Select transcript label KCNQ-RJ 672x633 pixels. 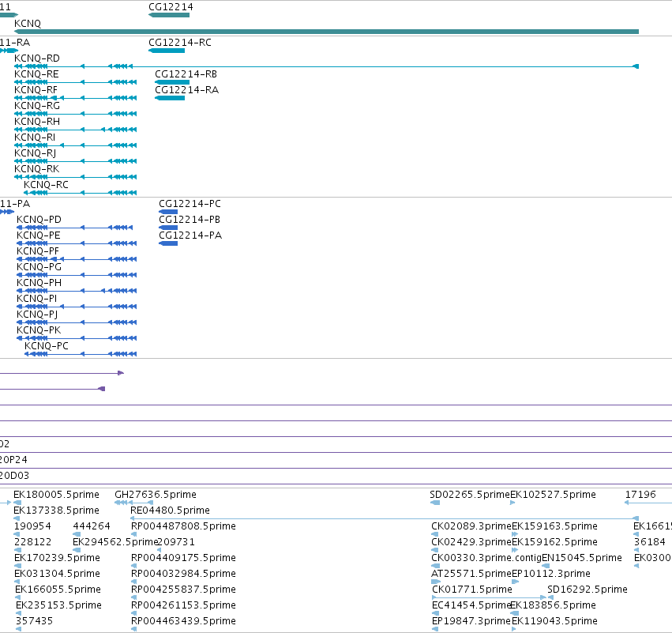pos(36,153)
